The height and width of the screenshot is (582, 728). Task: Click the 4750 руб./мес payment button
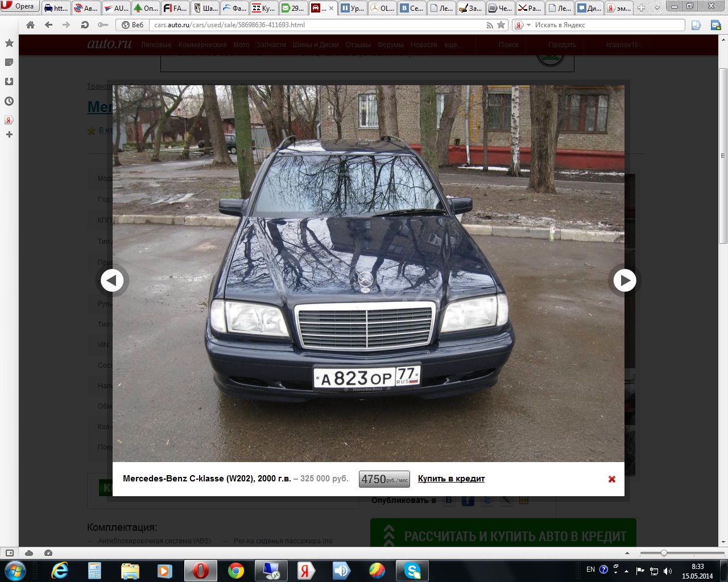click(384, 479)
